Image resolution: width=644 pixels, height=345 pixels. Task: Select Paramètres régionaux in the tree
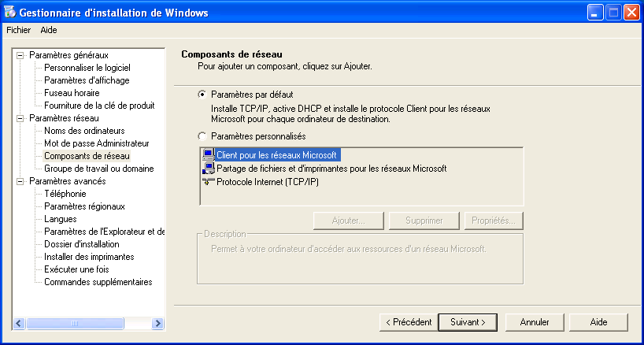point(84,206)
